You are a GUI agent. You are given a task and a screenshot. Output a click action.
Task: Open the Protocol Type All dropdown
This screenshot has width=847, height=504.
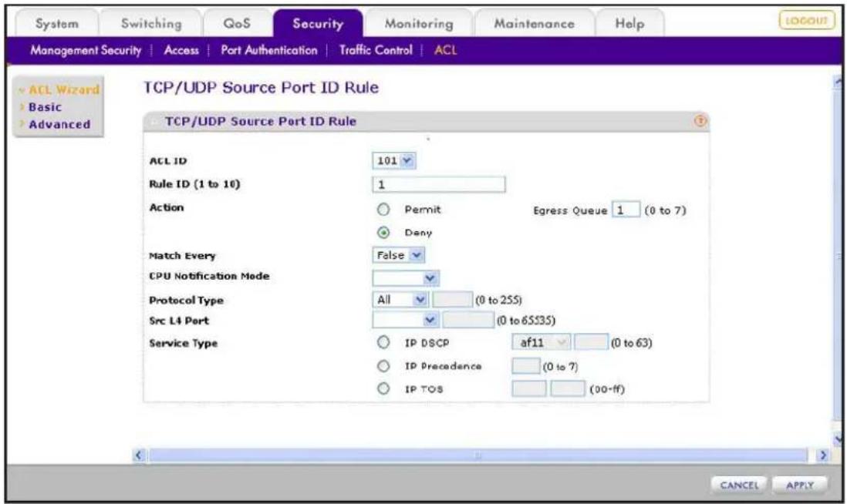[400, 300]
